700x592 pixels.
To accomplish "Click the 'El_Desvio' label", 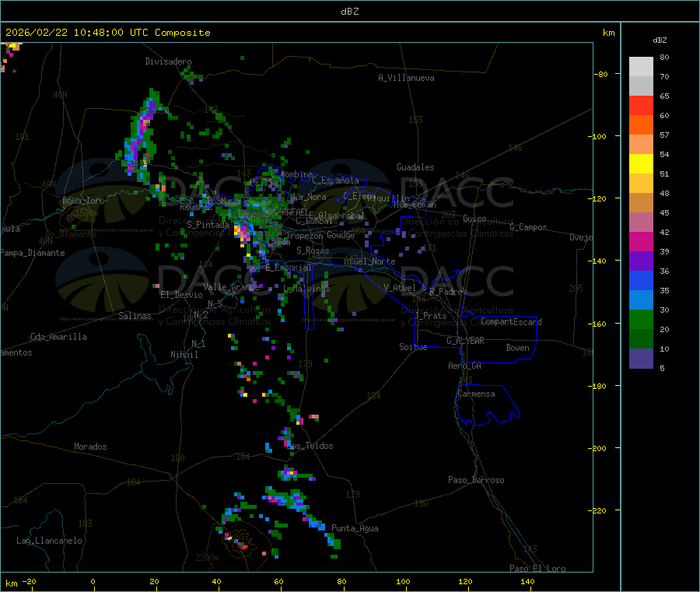I will point(181,295).
